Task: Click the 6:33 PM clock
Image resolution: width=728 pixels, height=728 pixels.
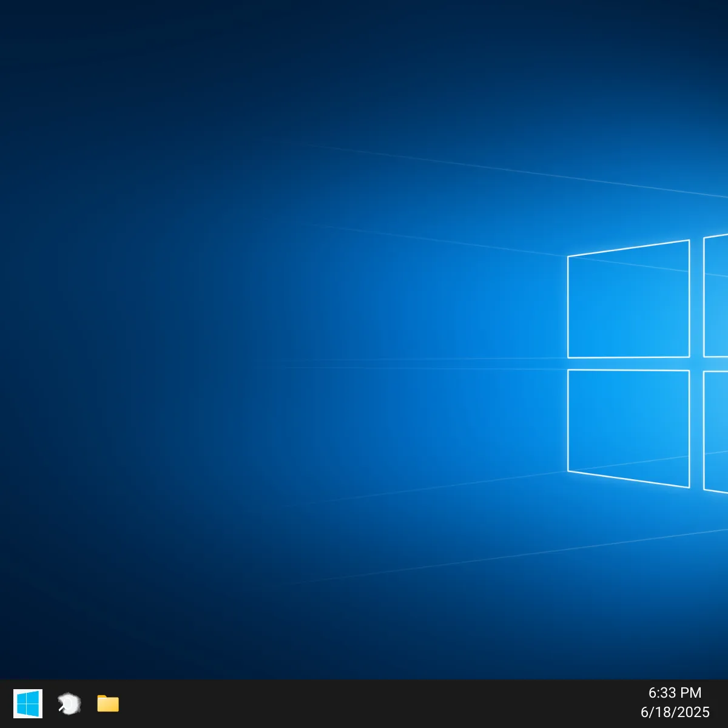Action: point(675,693)
